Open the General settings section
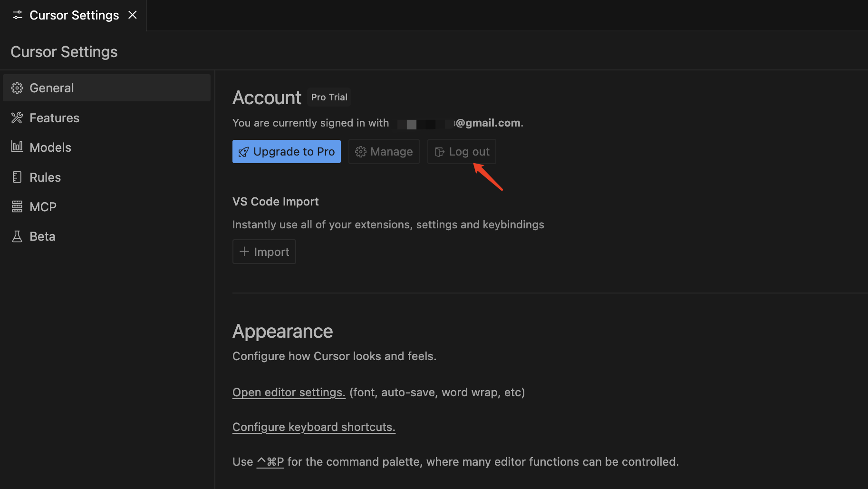 (x=106, y=88)
